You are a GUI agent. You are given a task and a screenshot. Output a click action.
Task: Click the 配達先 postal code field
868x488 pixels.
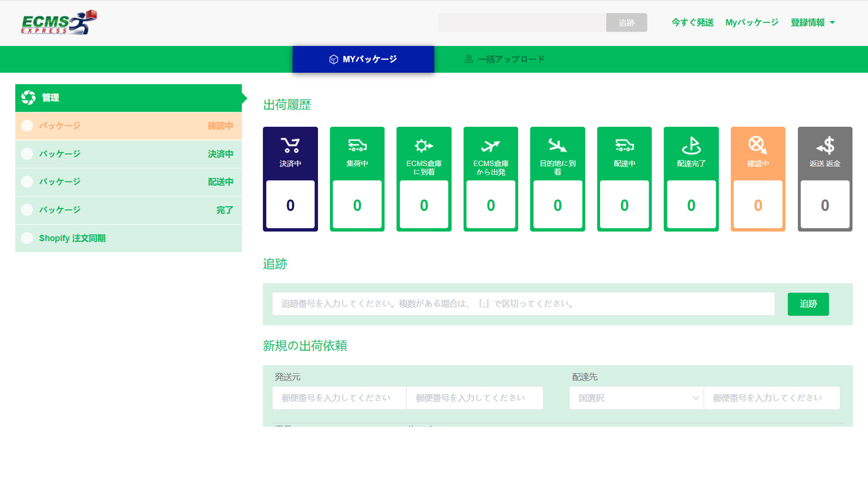coord(772,398)
